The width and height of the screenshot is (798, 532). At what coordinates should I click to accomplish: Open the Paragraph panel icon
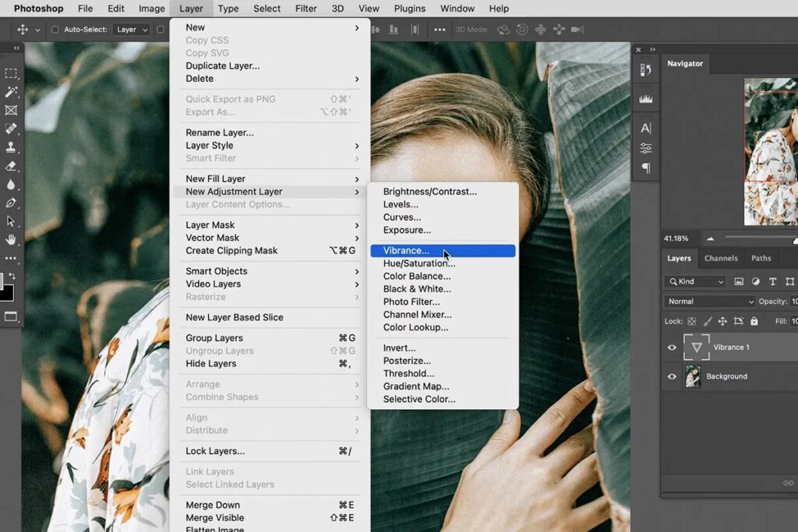point(646,168)
